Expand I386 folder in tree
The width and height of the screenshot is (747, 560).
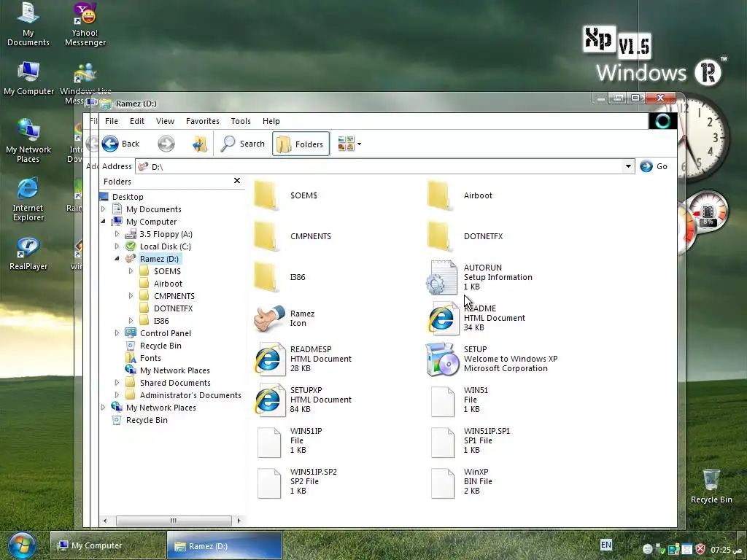click(x=131, y=321)
